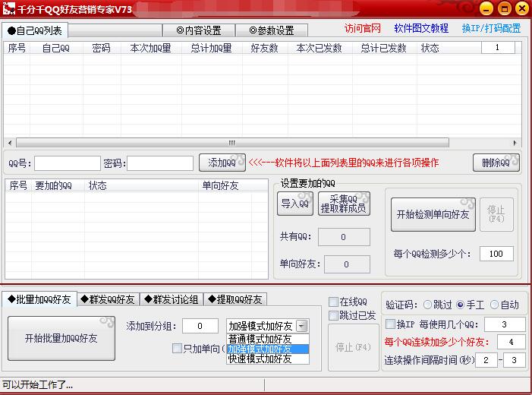
Task: Click 每个QQ连续加多少个好友 field
Action: pyautogui.click(x=511, y=342)
